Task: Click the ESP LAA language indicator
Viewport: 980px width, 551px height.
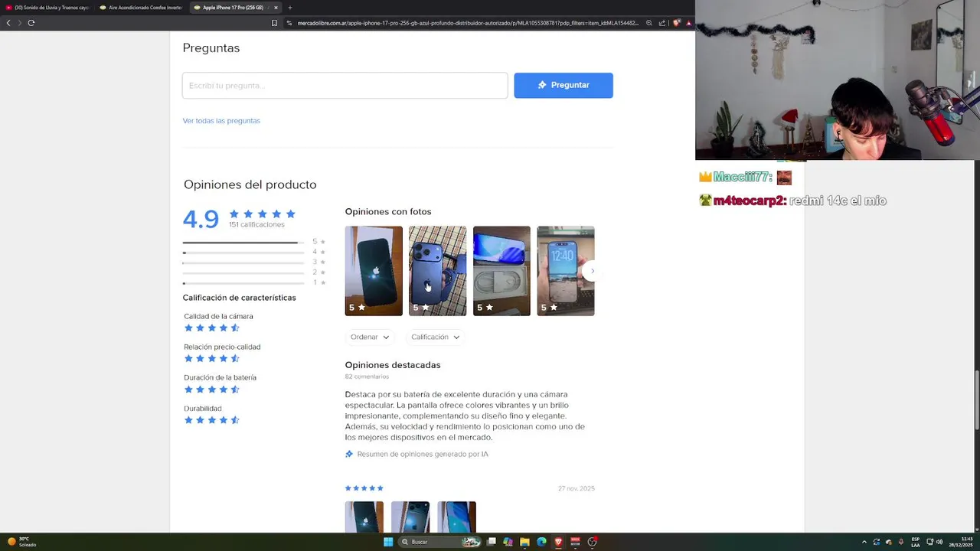Action: [x=916, y=542]
